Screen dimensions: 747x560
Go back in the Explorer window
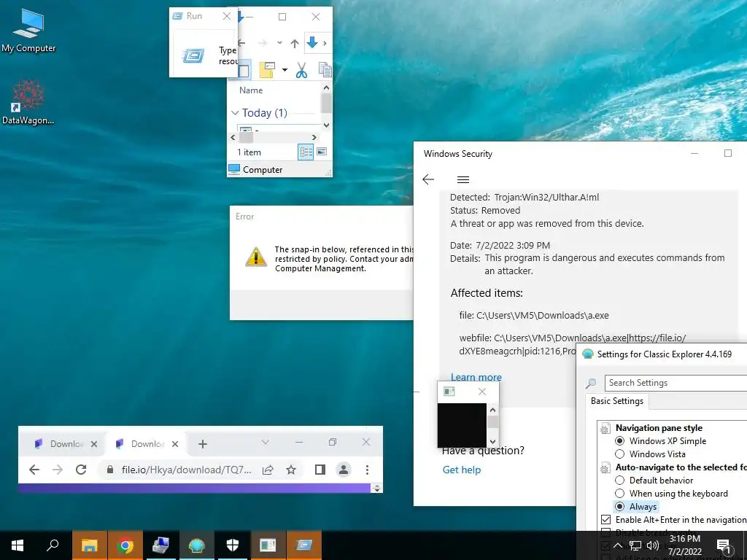coord(242,43)
